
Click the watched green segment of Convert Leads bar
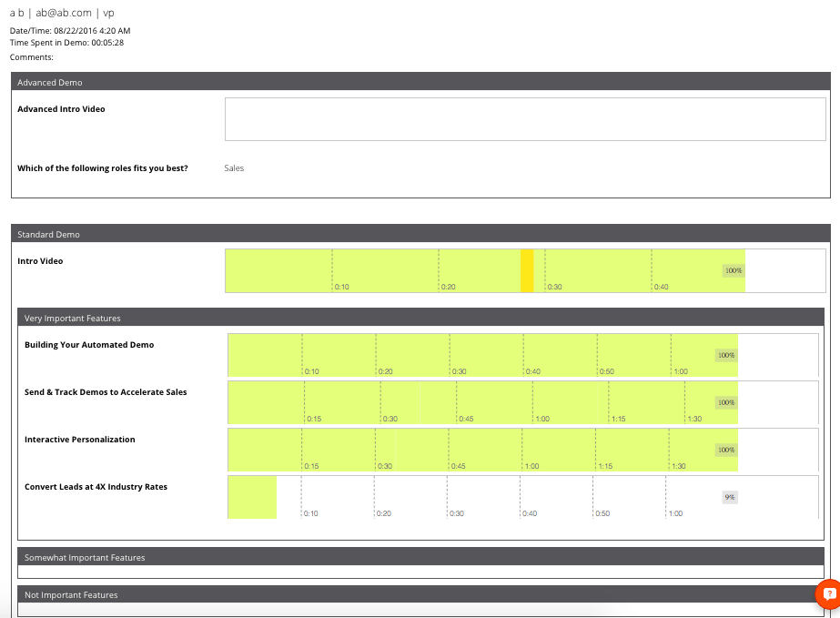click(252, 497)
